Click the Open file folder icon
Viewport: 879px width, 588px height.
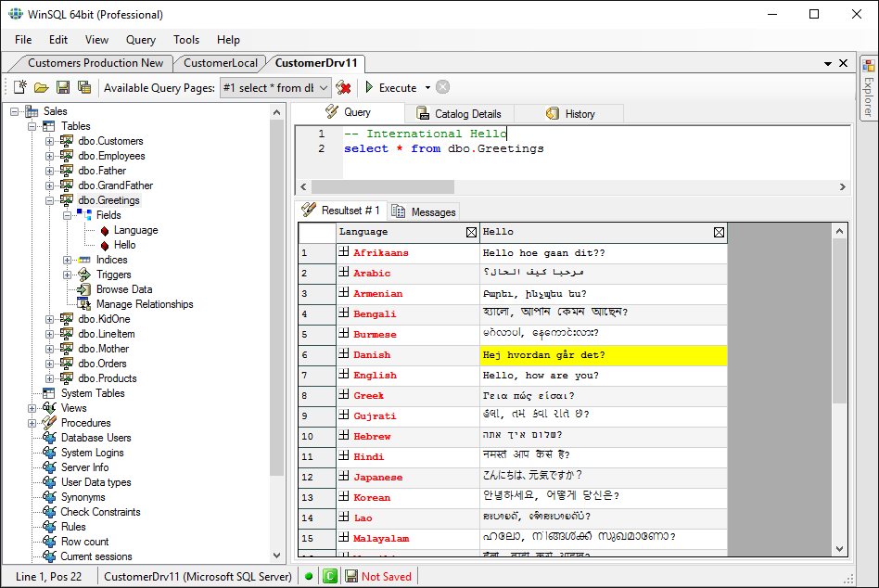pyautogui.click(x=41, y=87)
